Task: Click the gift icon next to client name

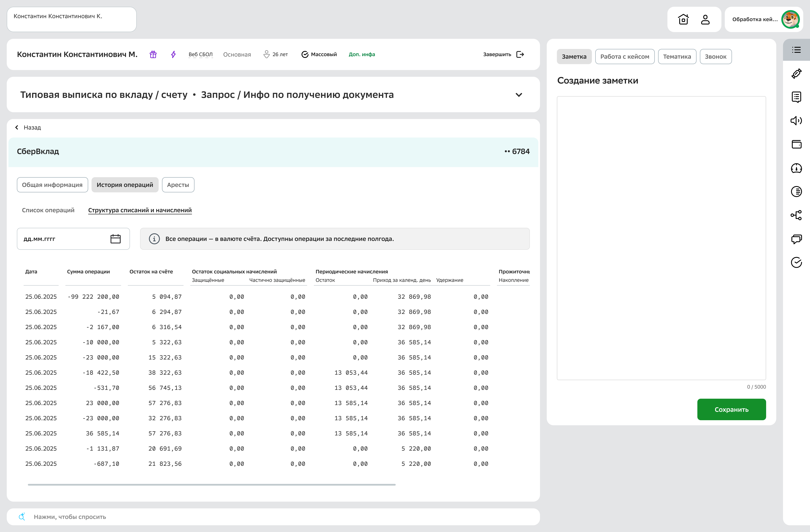Action: pos(153,54)
